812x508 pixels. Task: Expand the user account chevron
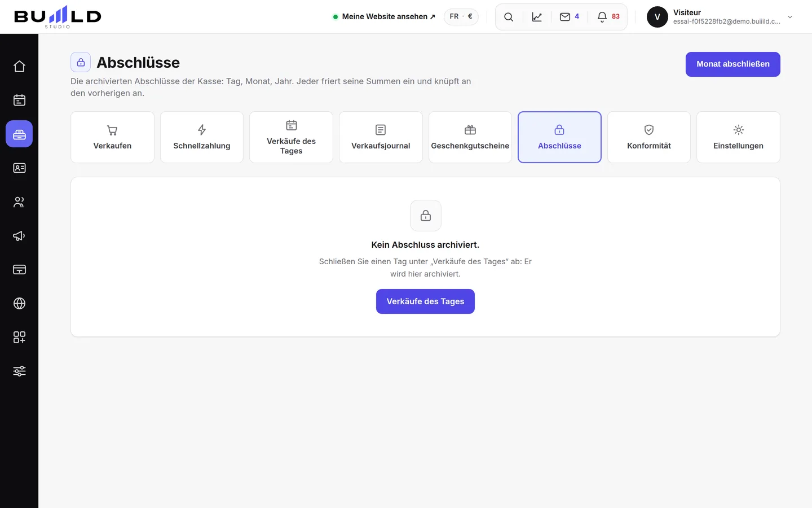tap(790, 17)
